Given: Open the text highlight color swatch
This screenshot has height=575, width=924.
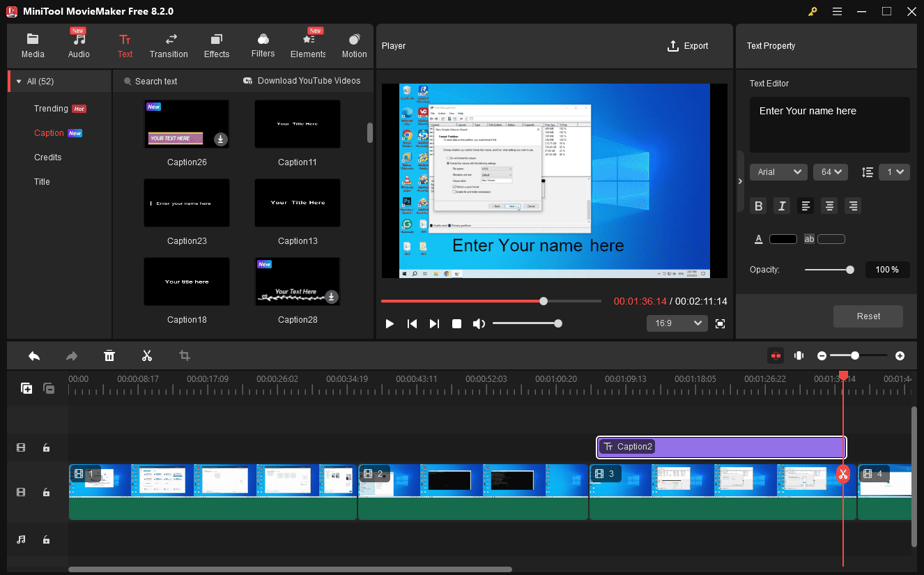Looking at the screenshot, I should tap(831, 239).
